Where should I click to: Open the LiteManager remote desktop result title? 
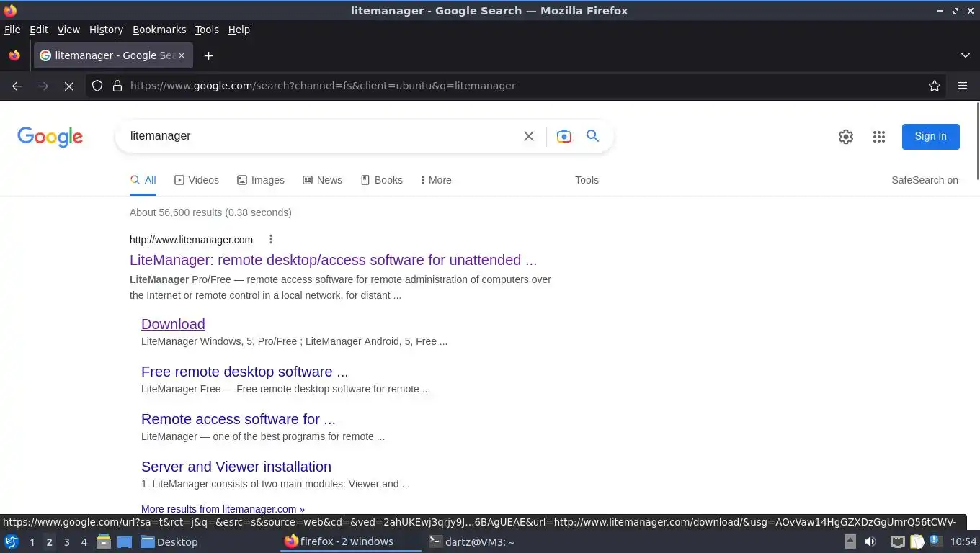pos(333,260)
